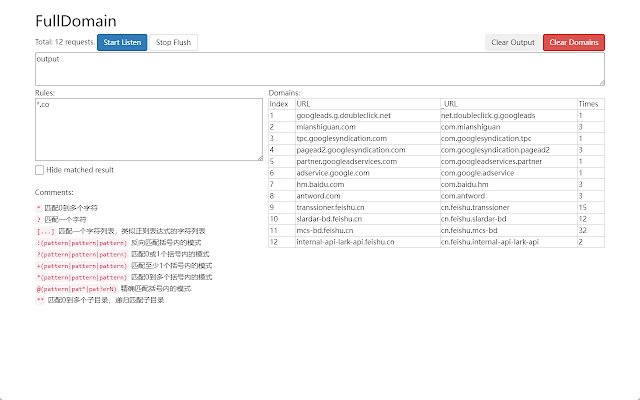Select the _URL column header
640x400 pixels.
(509, 104)
